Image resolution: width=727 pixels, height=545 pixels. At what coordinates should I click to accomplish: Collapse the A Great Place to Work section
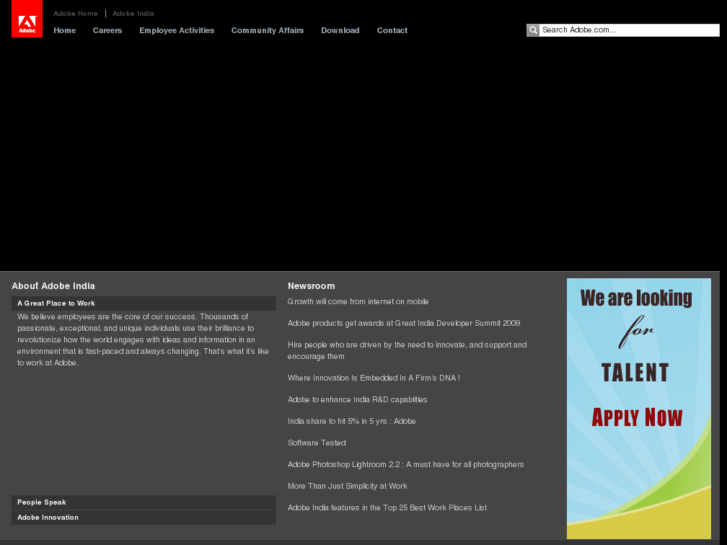(x=144, y=303)
